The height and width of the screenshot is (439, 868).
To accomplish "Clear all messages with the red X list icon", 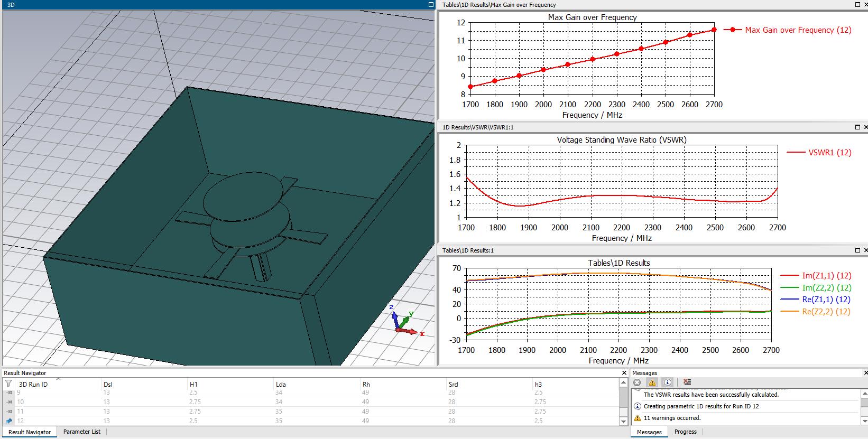I will pos(687,382).
